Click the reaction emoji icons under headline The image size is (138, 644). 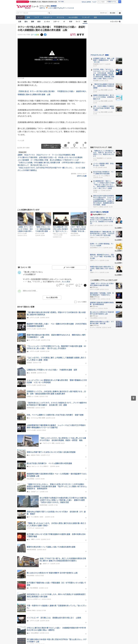click(x=37, y=35)
